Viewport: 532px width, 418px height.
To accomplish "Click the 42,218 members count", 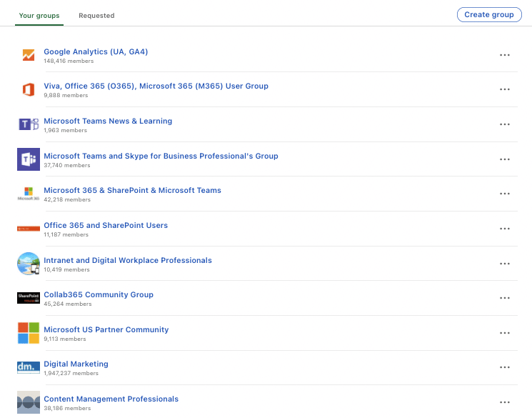I will coord(67,199).
